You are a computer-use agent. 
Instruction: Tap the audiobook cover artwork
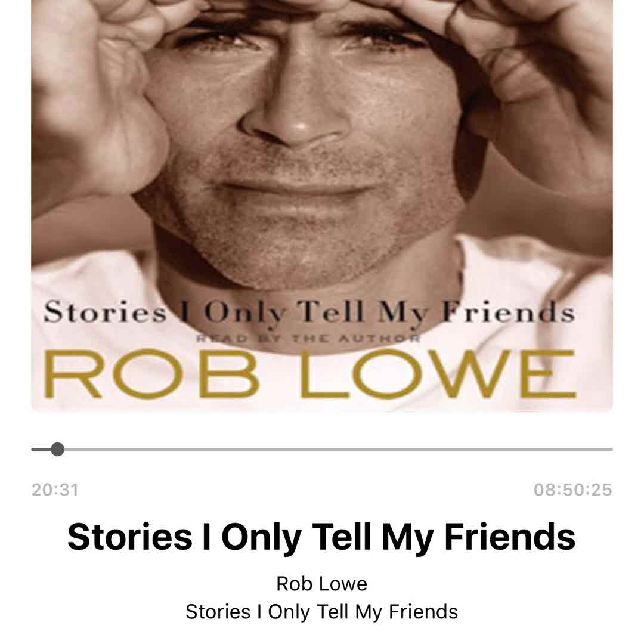[x=322, y=205]
